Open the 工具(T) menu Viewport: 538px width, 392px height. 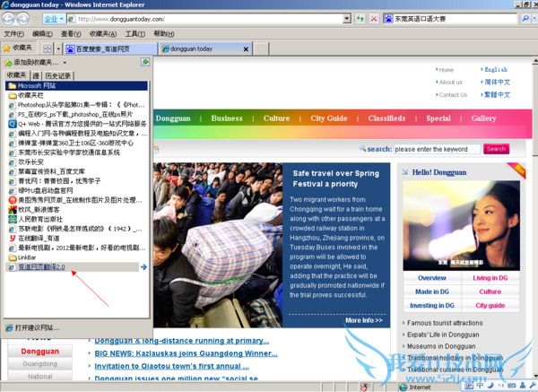pos(135,34)
